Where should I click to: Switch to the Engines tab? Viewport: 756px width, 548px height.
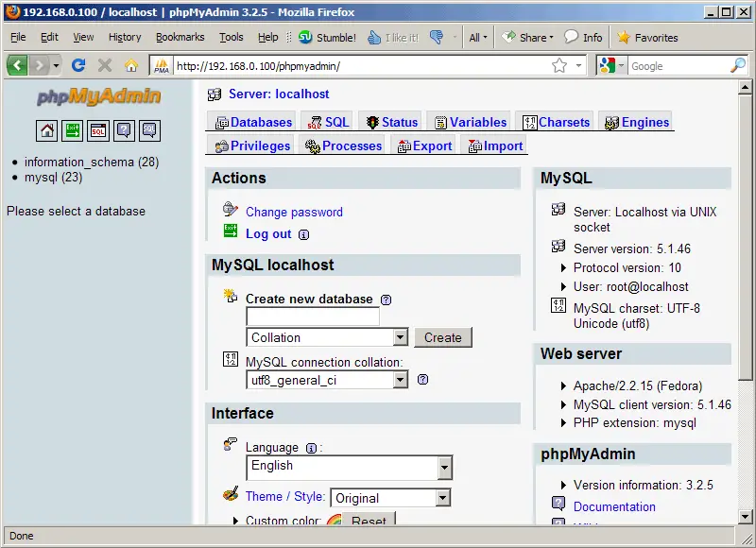636,123
